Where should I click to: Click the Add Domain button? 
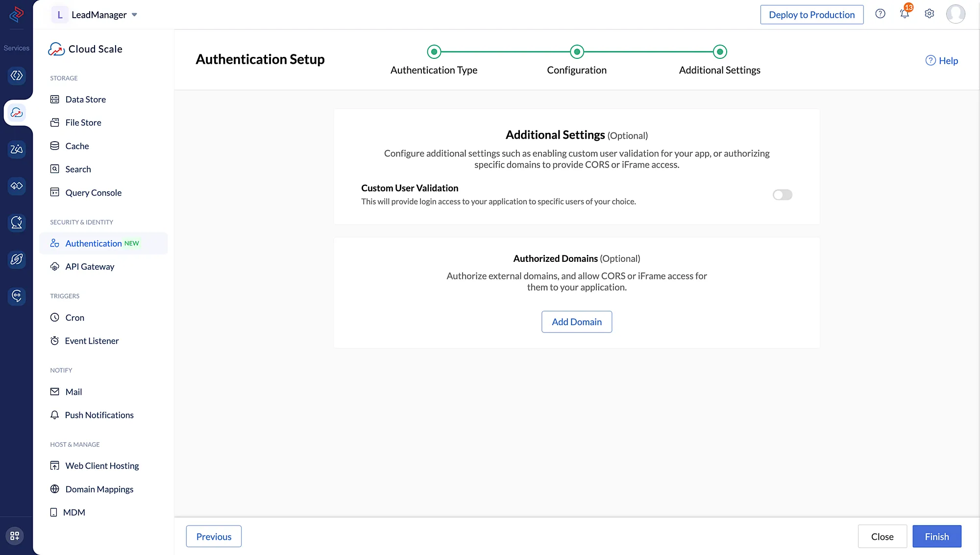tap(576, 322)
